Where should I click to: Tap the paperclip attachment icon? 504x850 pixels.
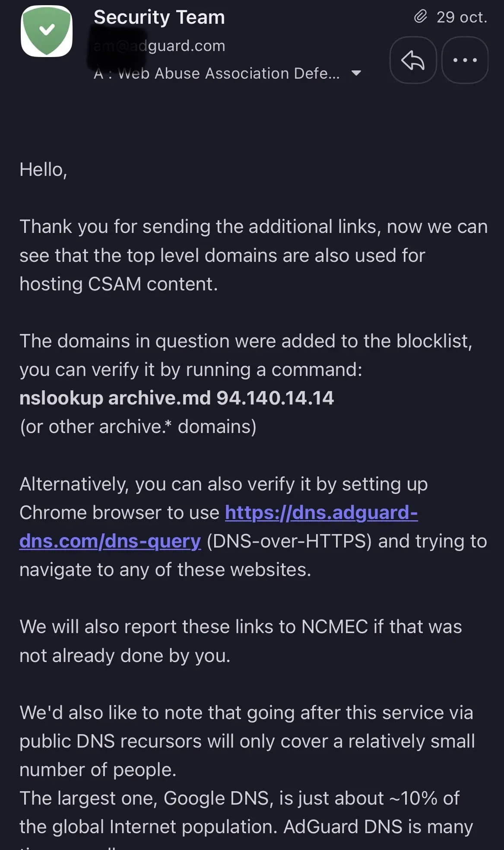coord(420,17)
